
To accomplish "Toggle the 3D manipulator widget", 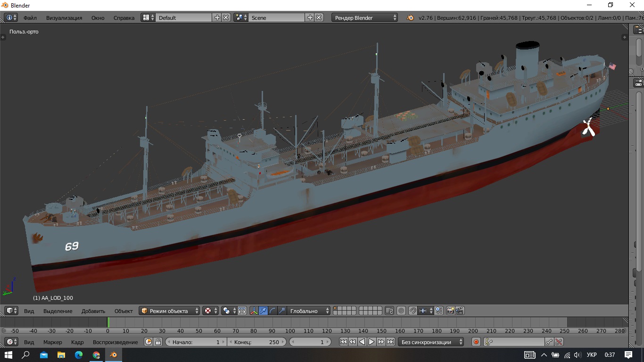I will pos(254,311).
